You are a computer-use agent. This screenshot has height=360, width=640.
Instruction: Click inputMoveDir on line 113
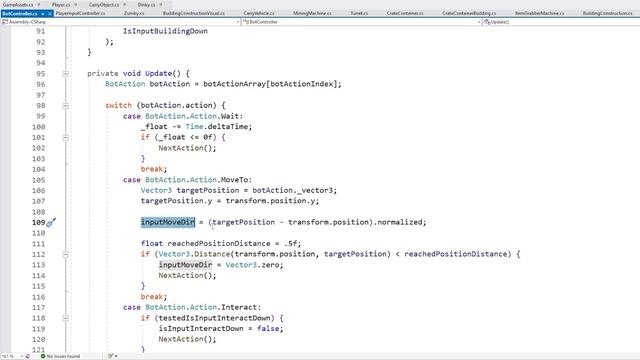click(x=185, y=265)
